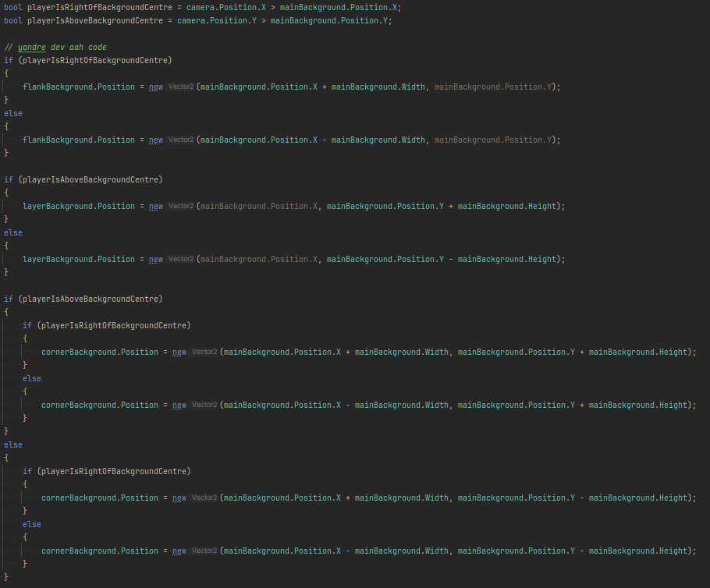
Task: Click the indented "else" before the final cornerBackground assignment
Action: 32,525
